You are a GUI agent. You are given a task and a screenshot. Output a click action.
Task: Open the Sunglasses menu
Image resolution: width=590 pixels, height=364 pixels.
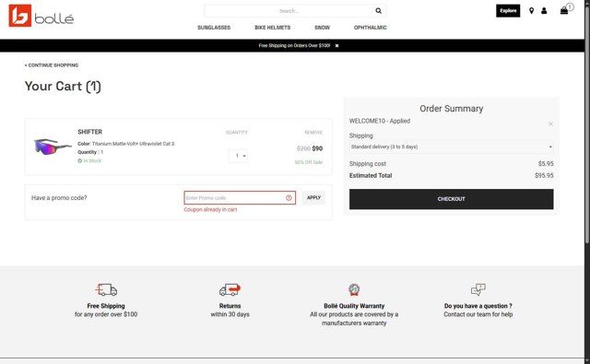214,28
